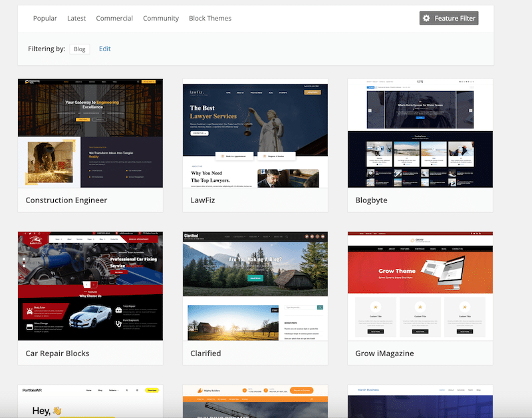Select the Popular tab
Viewport: 532px width, 418px height.
click(x=45, y=18)
